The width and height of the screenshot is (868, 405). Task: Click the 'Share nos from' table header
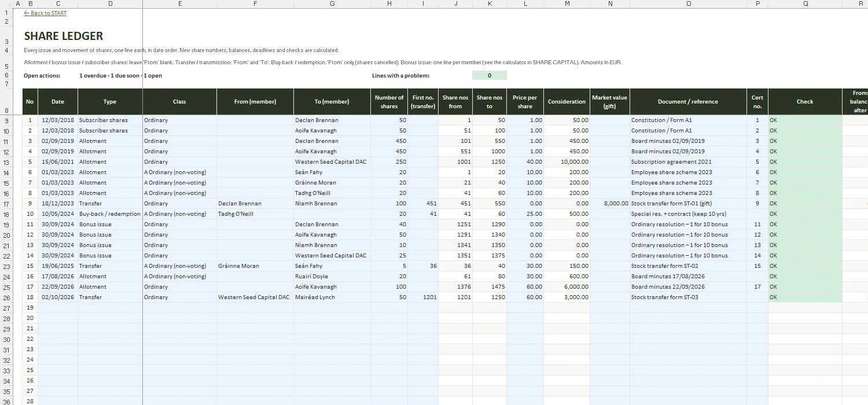point(455,102)
